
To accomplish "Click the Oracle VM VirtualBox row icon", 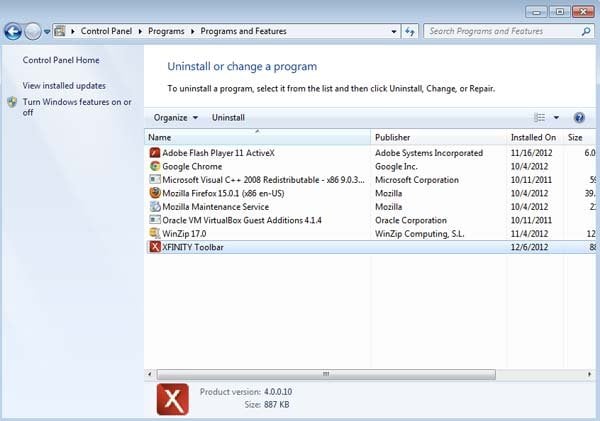I will click(x=155, y=220).
